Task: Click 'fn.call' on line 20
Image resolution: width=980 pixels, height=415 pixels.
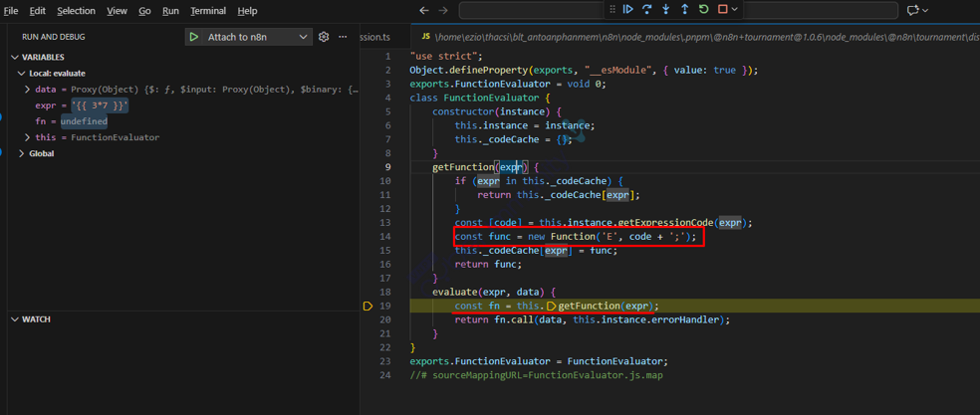Action: 513,319
